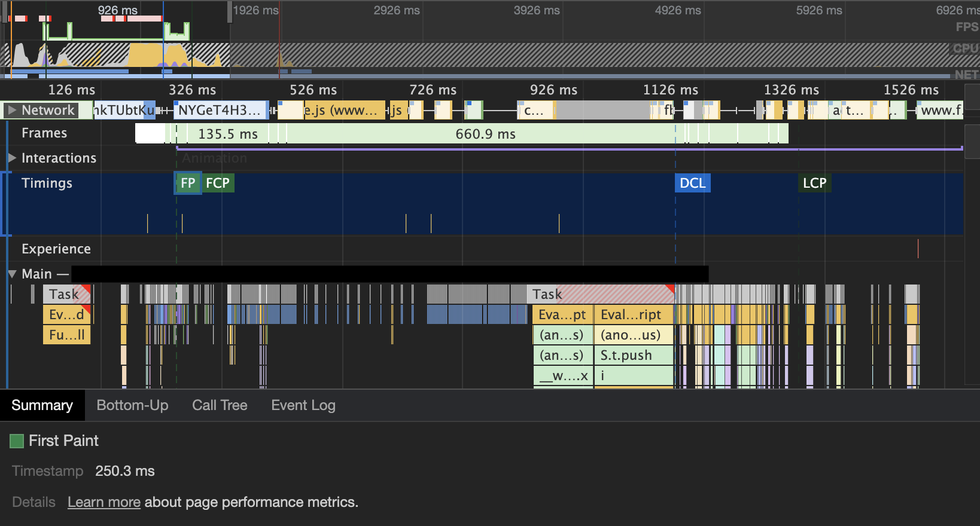The image size is (980, 526).
Task: Select the first Task block in Main
Action: pyautogui.click(x=66, y=294)
